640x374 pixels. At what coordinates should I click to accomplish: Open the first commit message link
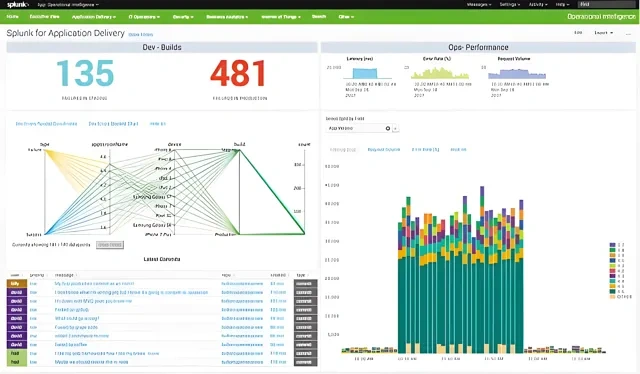[94, 283]
